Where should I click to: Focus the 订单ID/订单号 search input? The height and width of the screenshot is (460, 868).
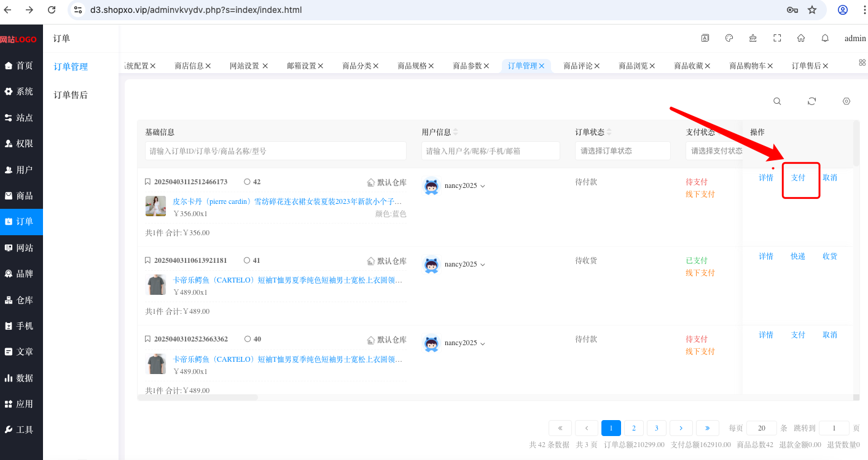click(x=276, y=150)
